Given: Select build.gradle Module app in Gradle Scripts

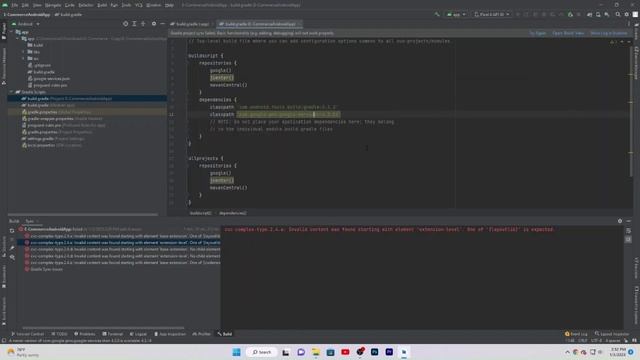Looking at the screenshot, I should (x=87, y=105).
